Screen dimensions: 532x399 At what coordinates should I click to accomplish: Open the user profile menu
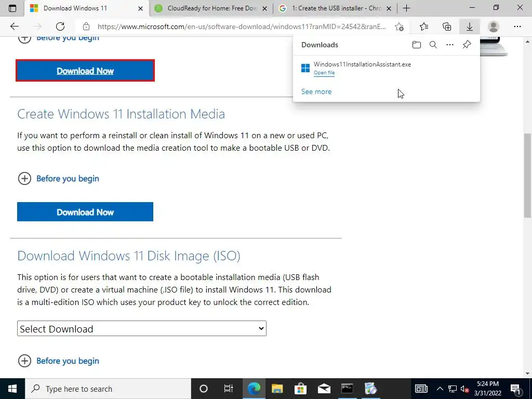pos(494,26)
